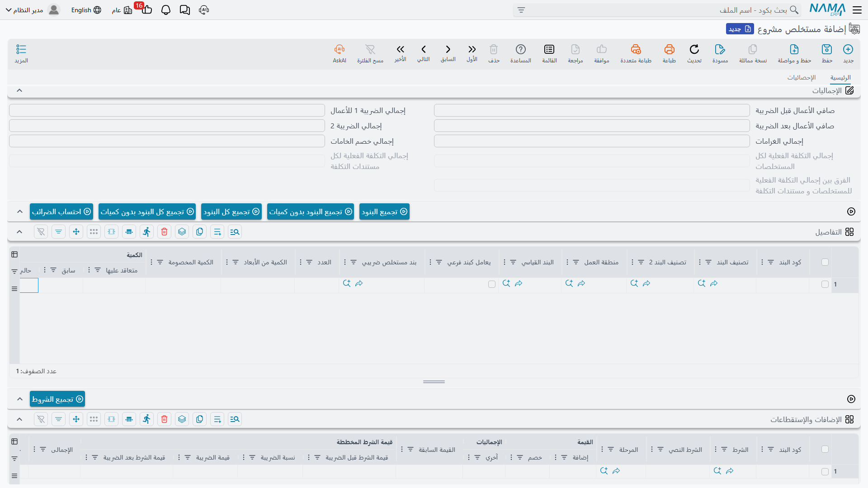Delete row icon in التفاصيل toolbar

(165, 232)
